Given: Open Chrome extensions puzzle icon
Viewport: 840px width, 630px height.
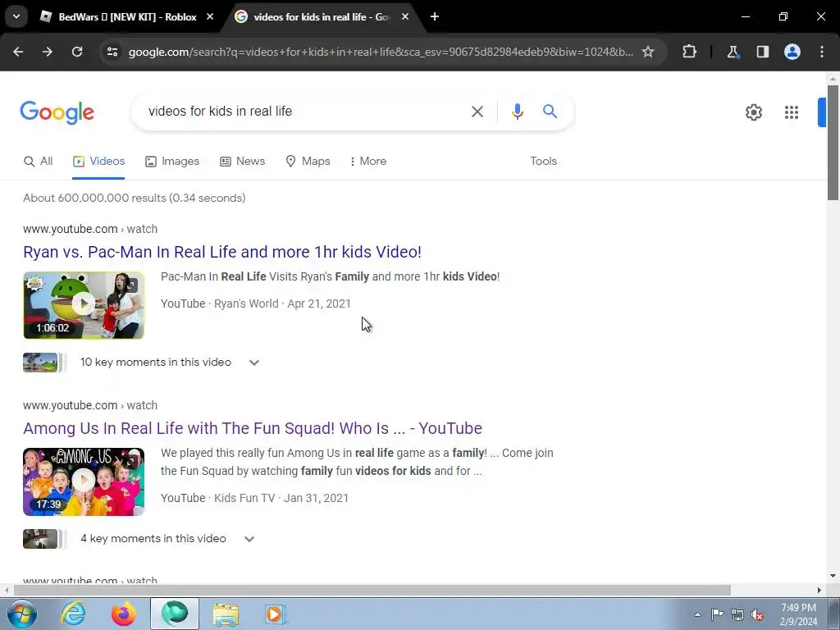Looking at the screenshot, I should pos(689,52).
